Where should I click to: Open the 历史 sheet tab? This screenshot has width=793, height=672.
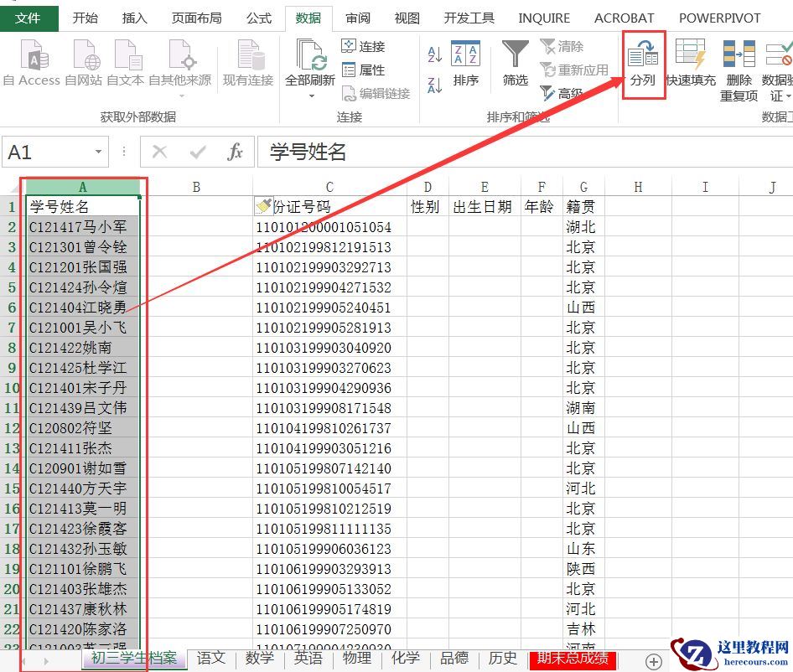click(503, 659)
